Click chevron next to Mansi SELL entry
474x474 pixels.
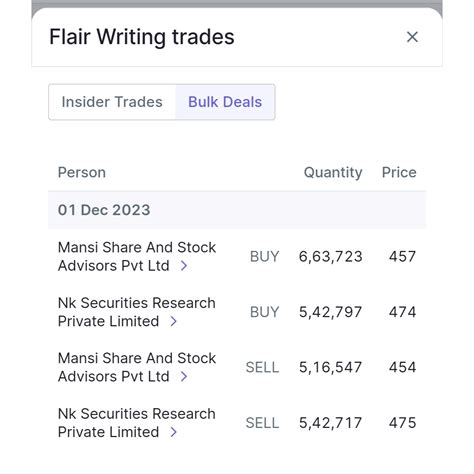pyautogui.click(x=184, y=377)
